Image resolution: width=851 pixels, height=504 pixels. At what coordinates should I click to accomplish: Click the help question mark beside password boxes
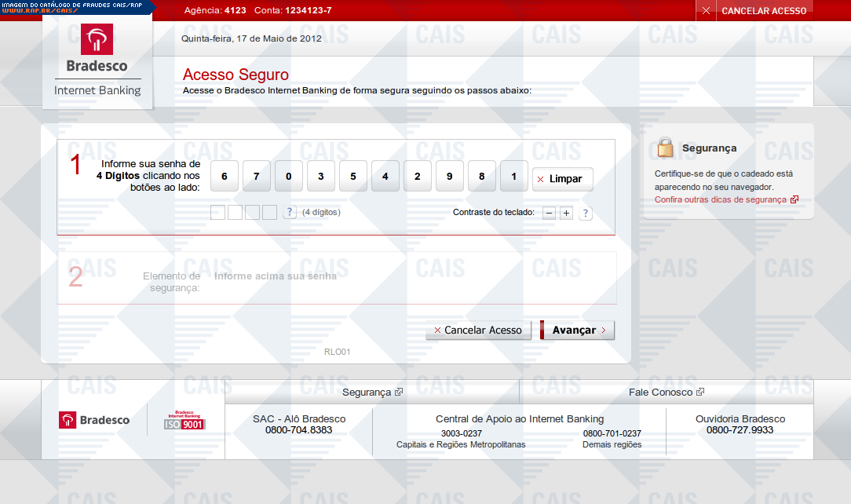[x=290, y=212]
